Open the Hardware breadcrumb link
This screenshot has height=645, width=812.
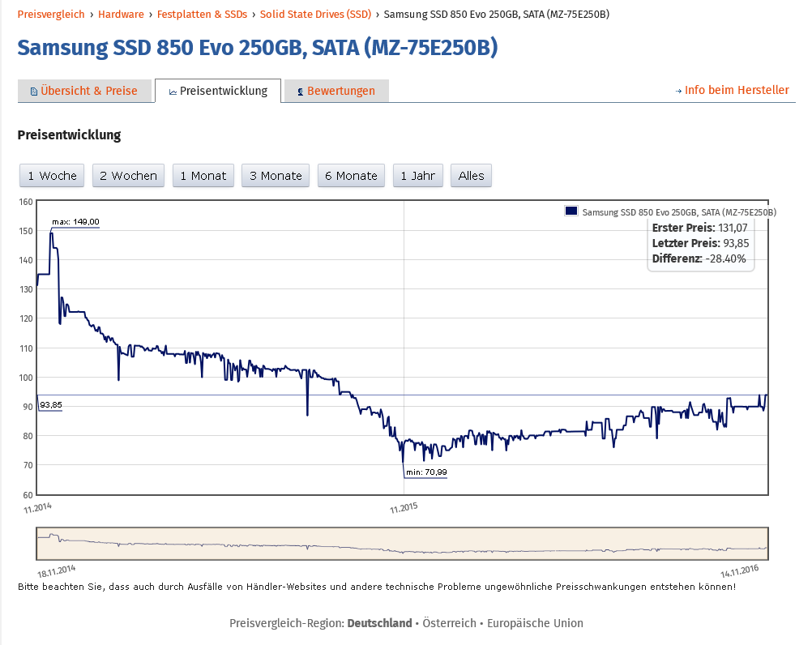(x=121, y=14)
